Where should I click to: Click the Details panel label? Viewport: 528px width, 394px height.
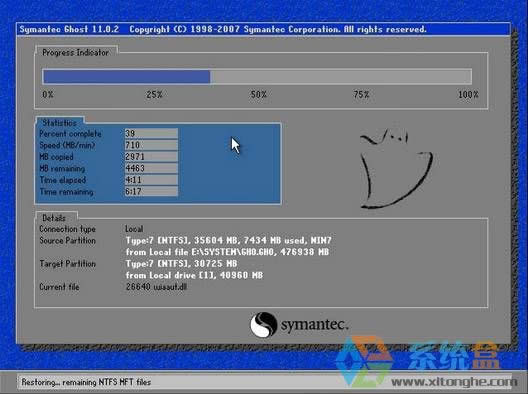tap(54, 218)
